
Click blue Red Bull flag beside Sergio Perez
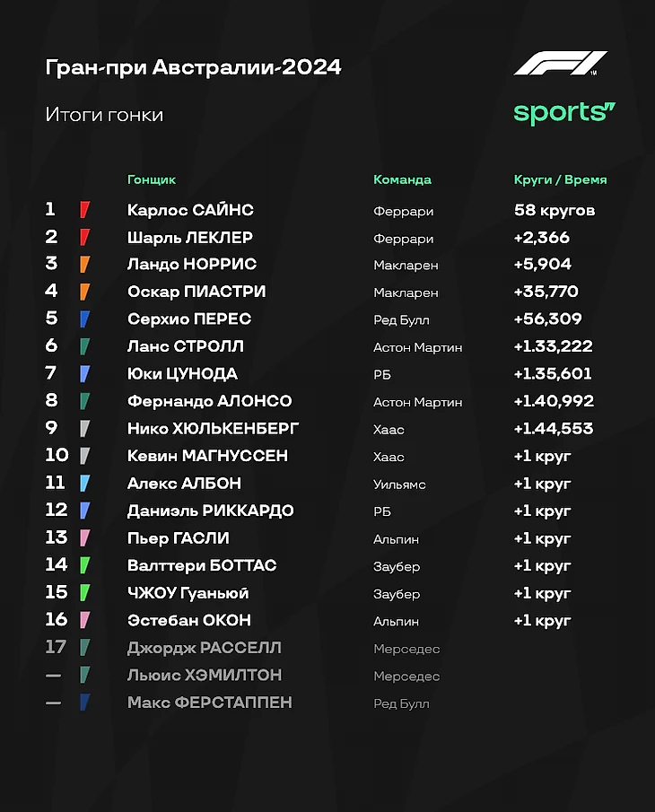pyautogui.click(x=85, y=319)
